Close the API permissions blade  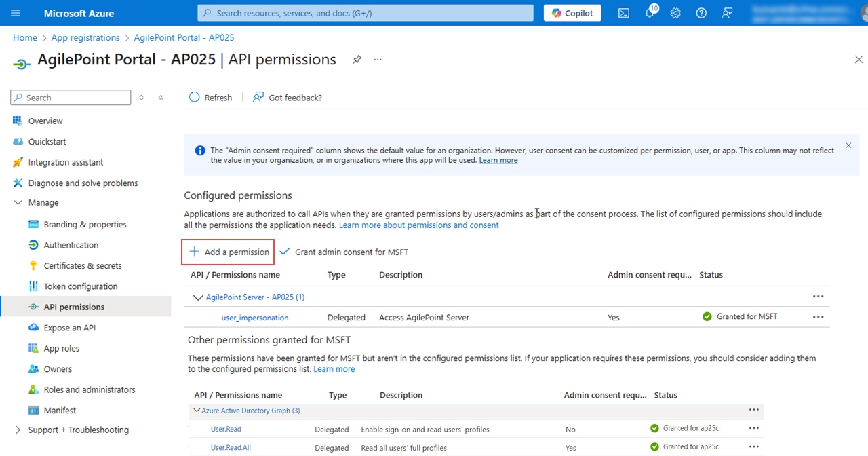tap(859, 60)
